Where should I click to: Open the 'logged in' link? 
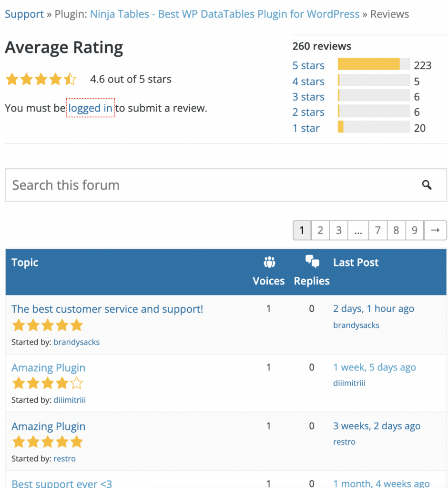pos(90,108)
